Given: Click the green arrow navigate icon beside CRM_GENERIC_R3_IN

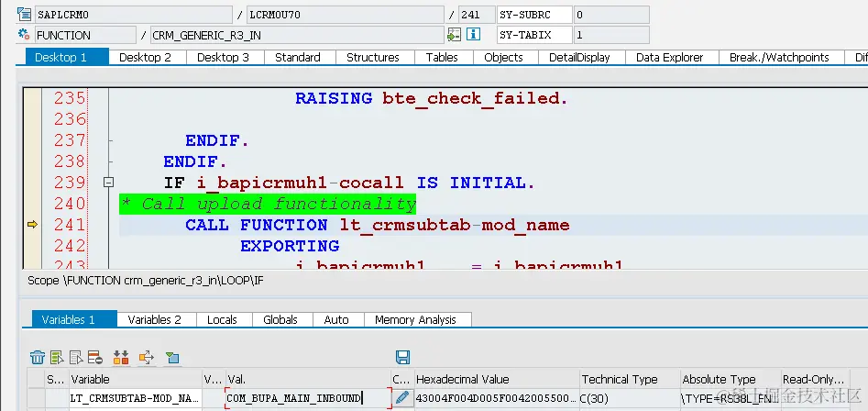Looking at the screenshot, I should point(454,35).
